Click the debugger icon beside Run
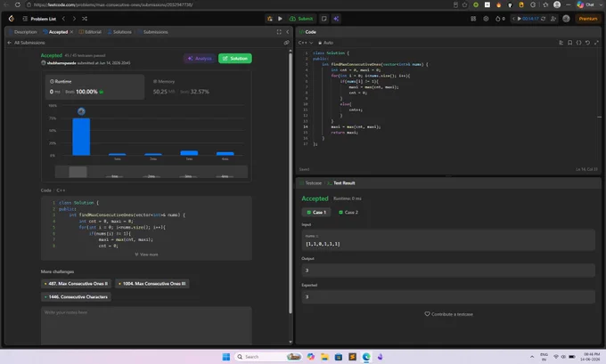The image size is (606, 364). (x=270, y=19)
